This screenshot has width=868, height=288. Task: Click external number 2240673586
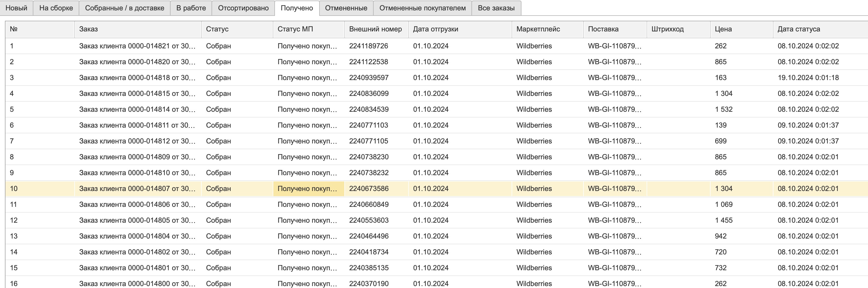[369, 189]
